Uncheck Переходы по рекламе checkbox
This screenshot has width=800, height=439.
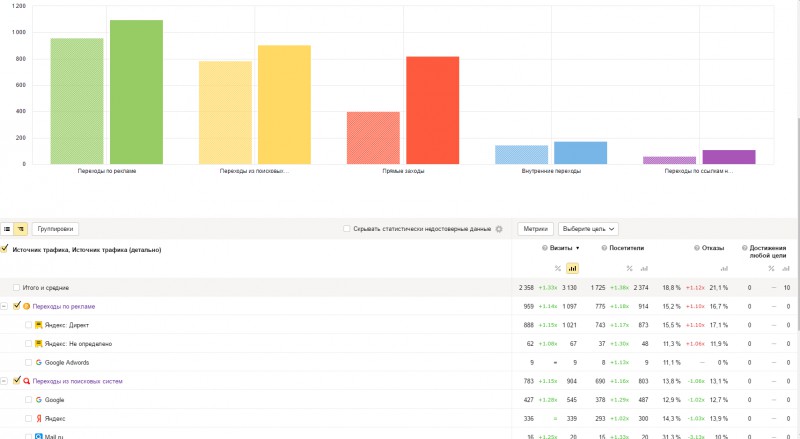pyautogui.click(x=16, y=306)
